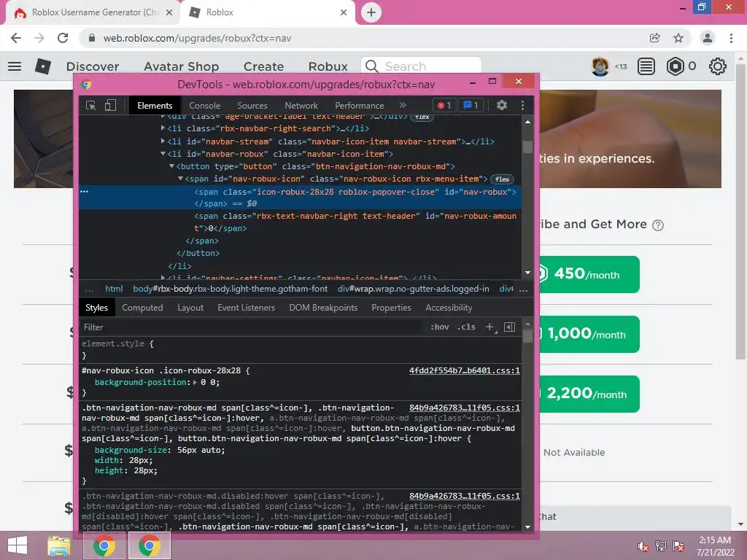Toggle the .cls class editor

click(466, 327)
